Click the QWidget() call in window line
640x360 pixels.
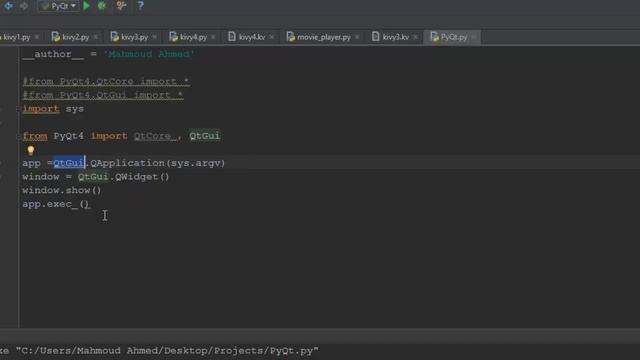(142, 177)
